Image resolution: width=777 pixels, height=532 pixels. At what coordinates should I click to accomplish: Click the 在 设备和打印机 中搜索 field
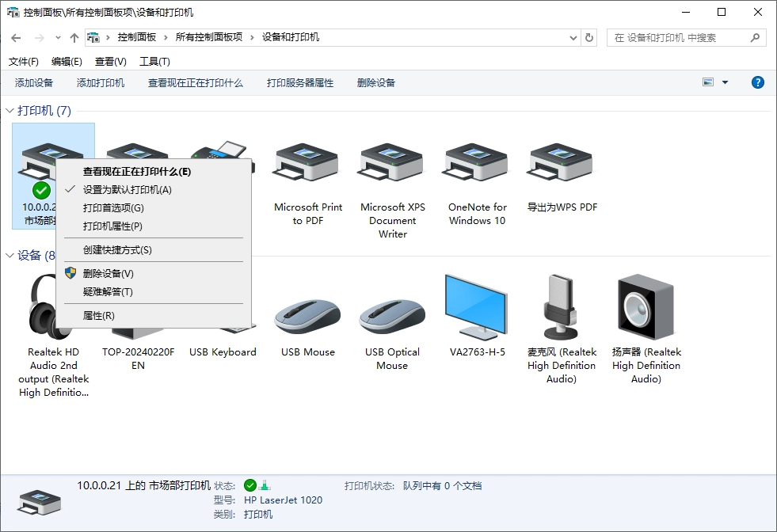click(x=687, y=38)
